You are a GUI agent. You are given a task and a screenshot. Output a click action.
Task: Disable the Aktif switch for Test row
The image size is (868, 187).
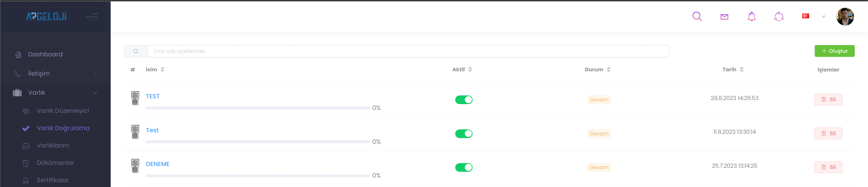click(x=464, y=134)
